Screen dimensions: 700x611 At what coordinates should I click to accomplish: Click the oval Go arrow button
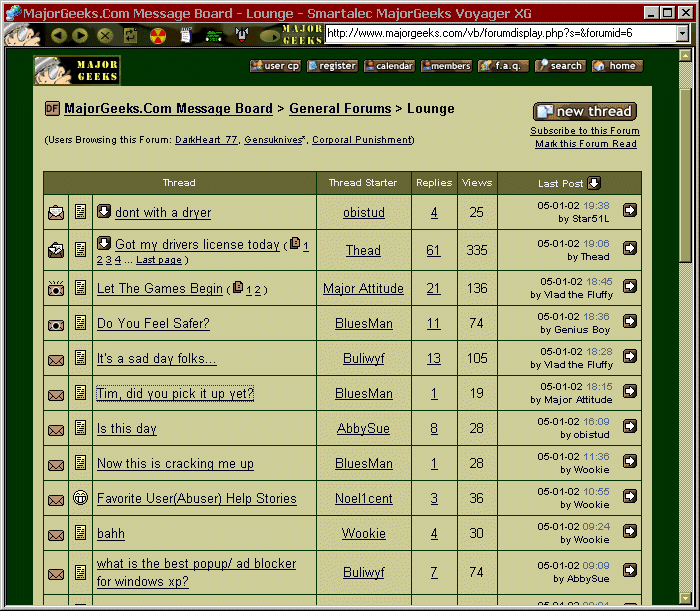[x=269, y=36]
